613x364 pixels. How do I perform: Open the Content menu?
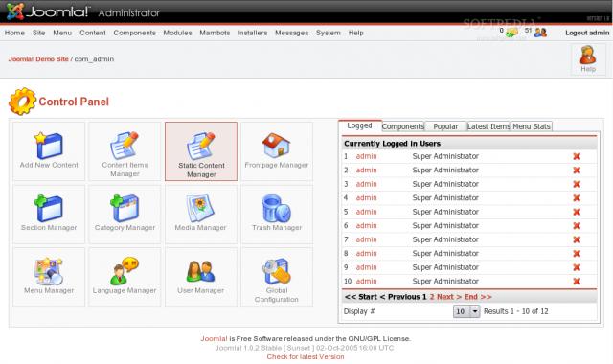[93, 33]
